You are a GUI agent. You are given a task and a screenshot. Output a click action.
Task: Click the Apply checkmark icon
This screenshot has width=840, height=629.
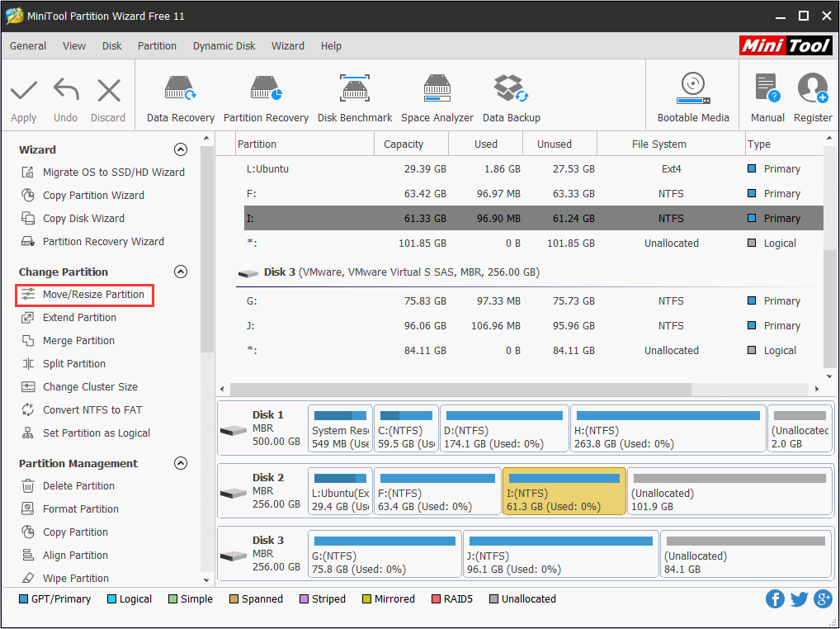(x=24, y=91)
